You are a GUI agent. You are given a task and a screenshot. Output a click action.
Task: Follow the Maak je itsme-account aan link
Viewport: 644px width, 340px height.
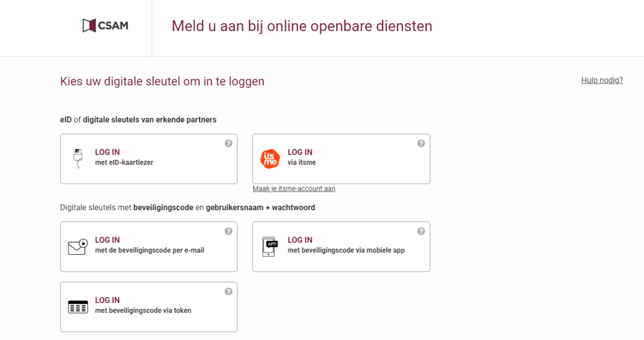point(294,189)
